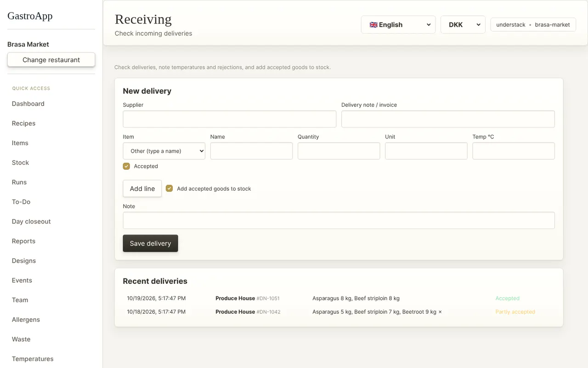Open Dashboard in the sidebar

click(x=28, y=103)
